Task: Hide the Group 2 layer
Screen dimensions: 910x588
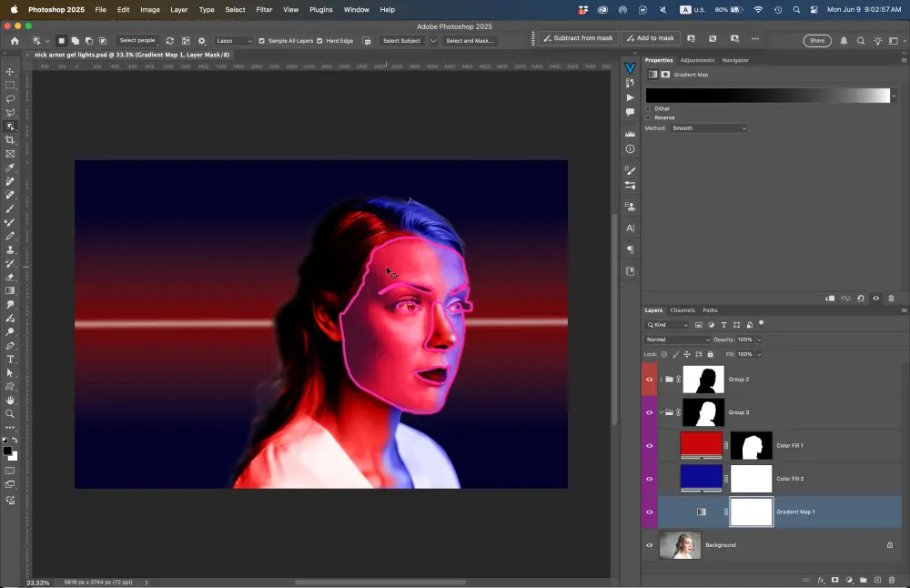Action: click(650, 380)
